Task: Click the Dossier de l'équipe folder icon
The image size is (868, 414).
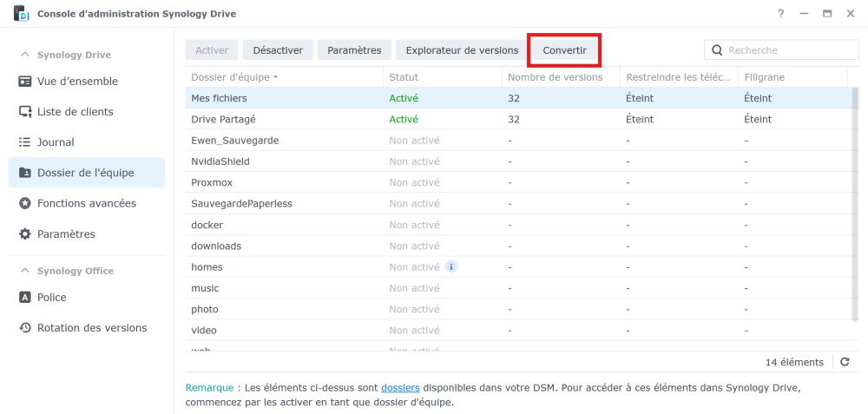Action: pos(25,173)
